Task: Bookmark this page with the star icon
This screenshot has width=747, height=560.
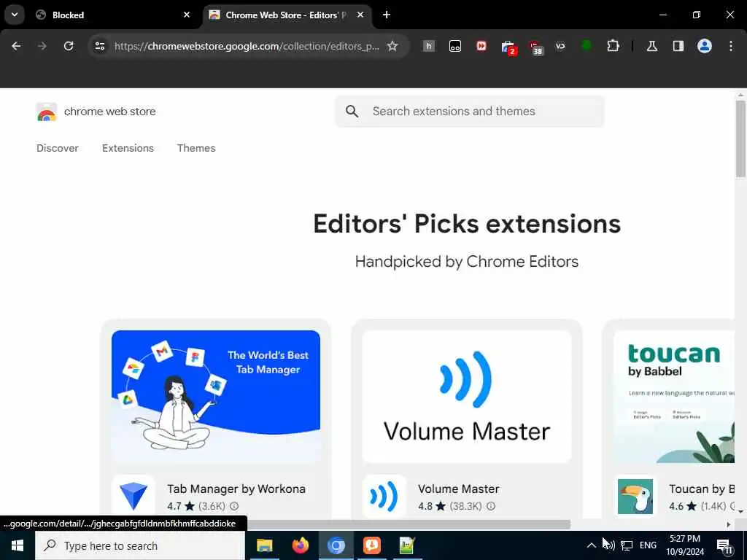Action: [x=392, y=46]
